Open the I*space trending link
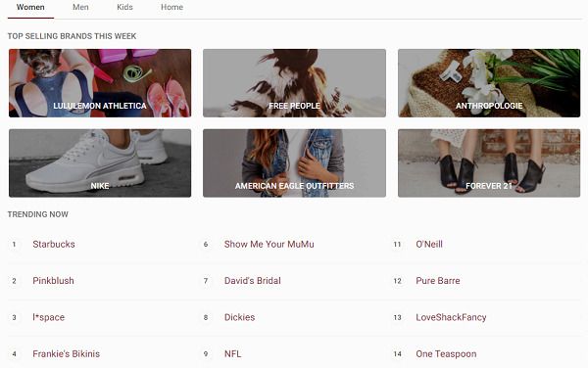This screenshot has width=588, height=368. coord(48,317)
